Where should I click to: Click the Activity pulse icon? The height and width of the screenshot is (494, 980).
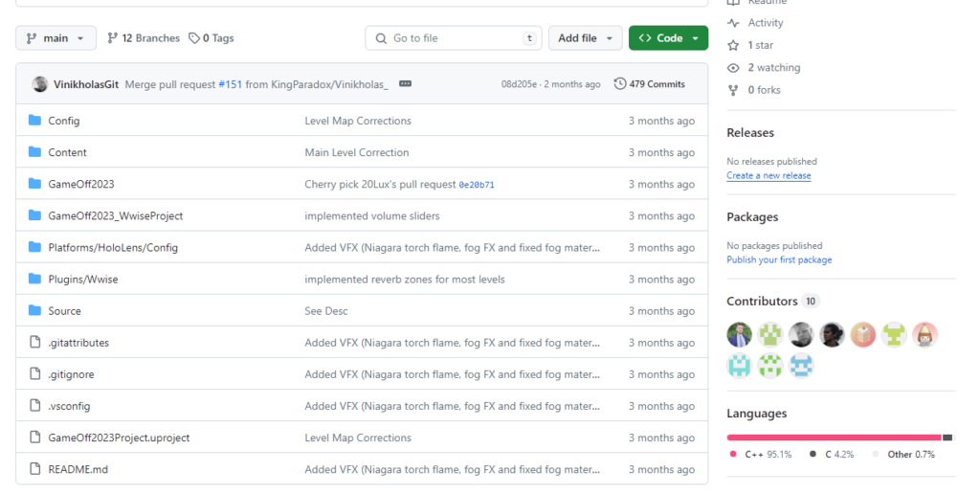click(733, 23)
